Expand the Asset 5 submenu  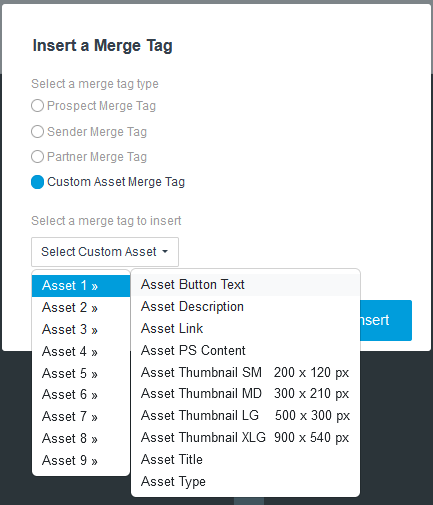81,373
